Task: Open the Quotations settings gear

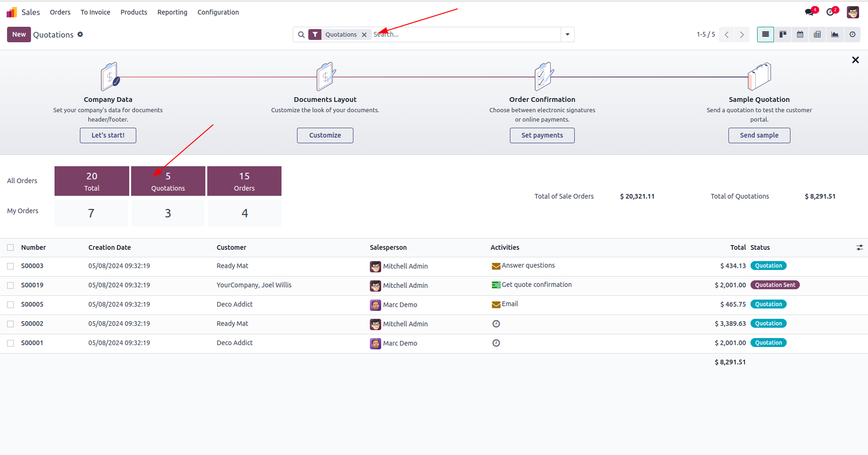Action: click(80, 34)
